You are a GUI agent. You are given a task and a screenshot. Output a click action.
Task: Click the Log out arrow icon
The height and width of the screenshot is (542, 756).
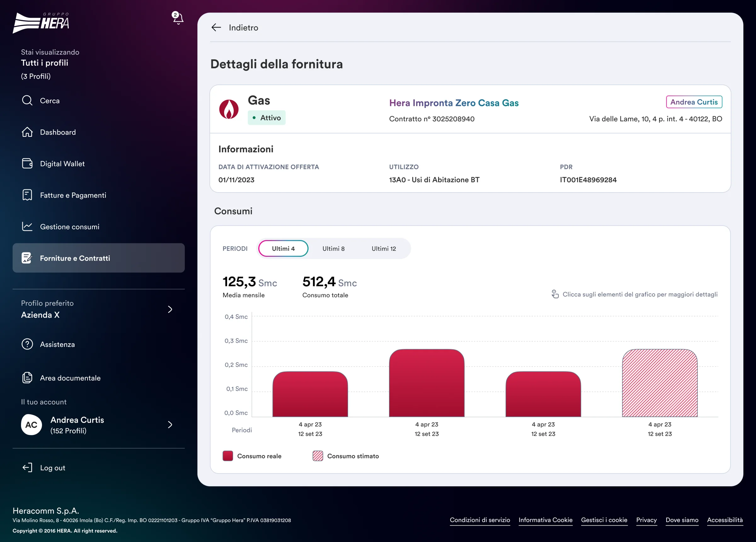(27, 468)
